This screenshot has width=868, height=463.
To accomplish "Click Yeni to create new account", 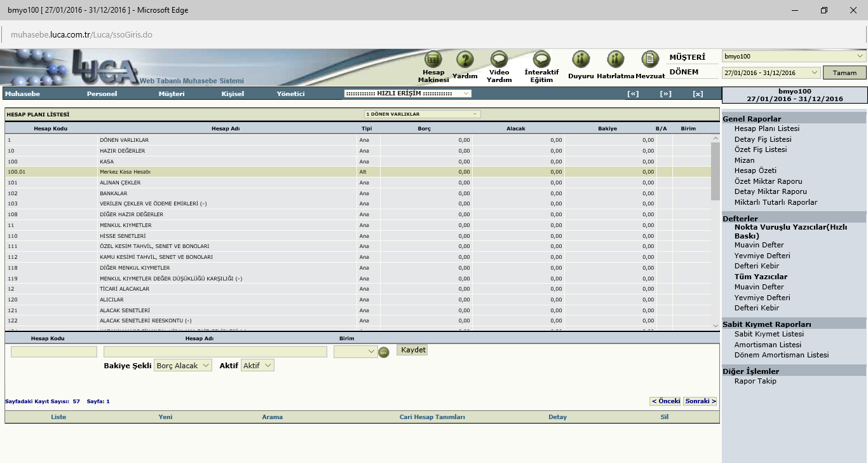I will coord(165,417).
